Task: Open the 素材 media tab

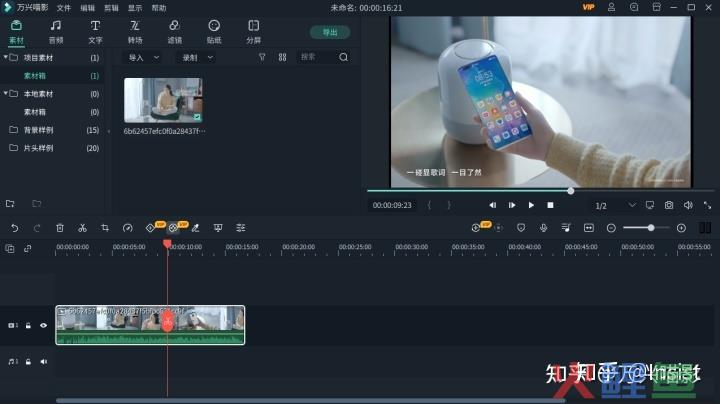Action: (x=16, y=32)
